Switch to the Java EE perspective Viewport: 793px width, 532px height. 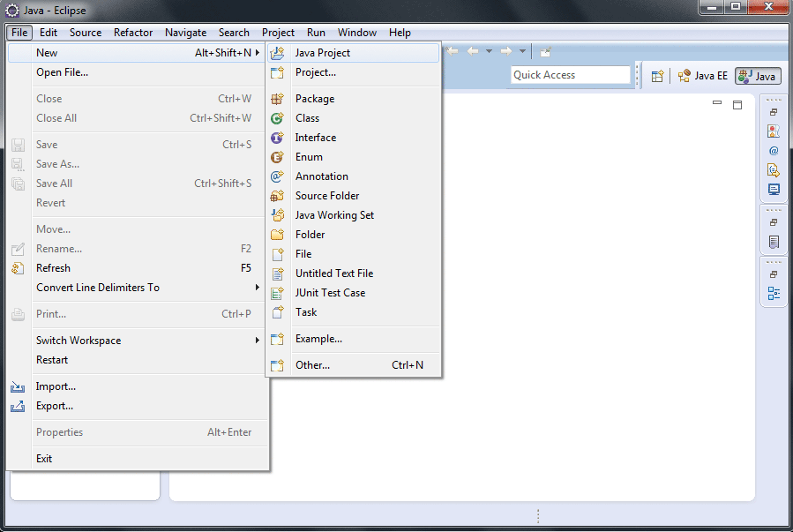tap(703, 76)
